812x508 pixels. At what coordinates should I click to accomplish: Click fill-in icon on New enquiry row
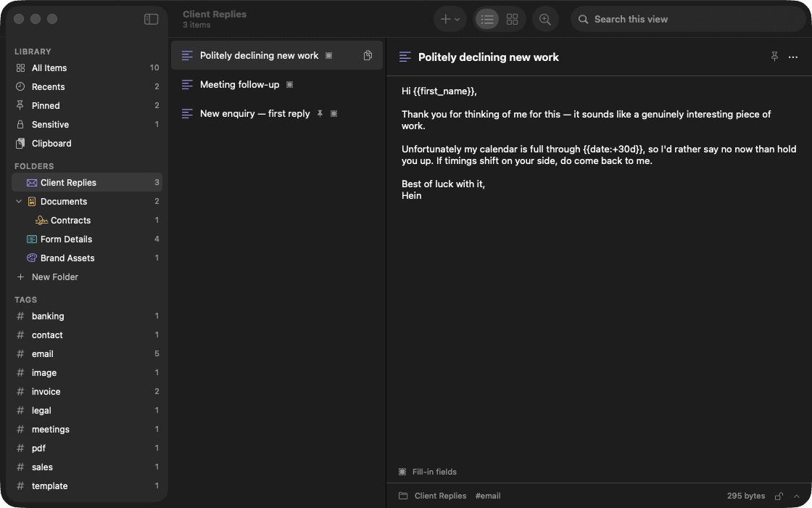coord(334,113)
